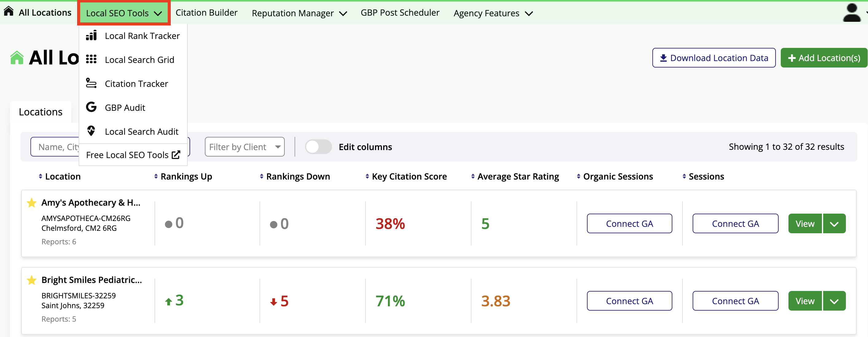
Task: Select the Local Search Audit icon
Action: (91, 131)
